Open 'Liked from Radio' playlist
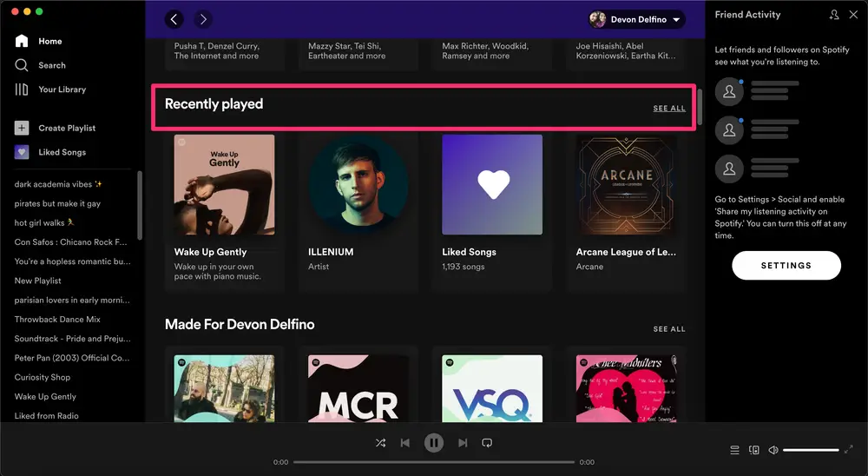The image size is (868, 476). (x=47, y=415)
